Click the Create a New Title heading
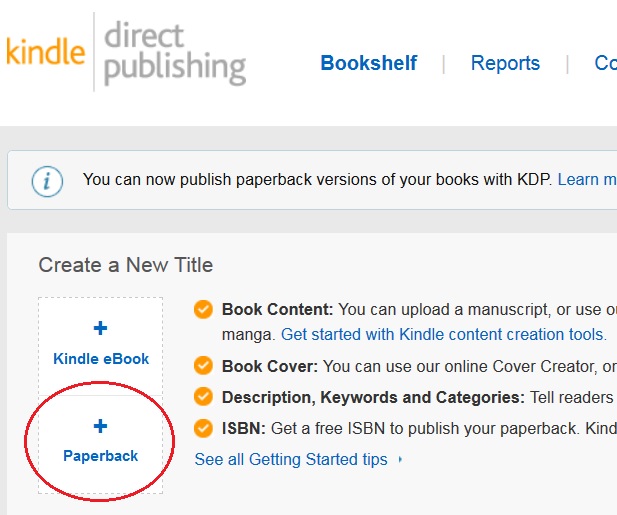 (x=126, y=265)
